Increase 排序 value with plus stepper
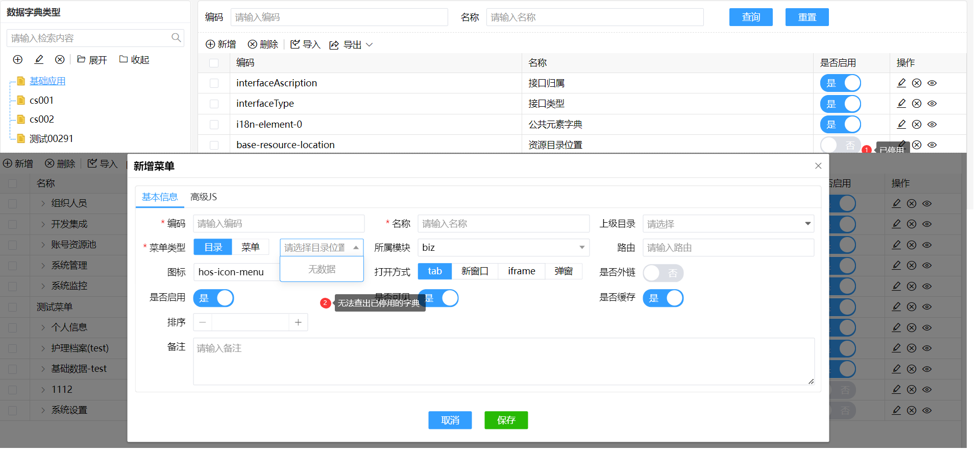Image resolution: width=980 pixels, height=450 pixels. [298, 322]
